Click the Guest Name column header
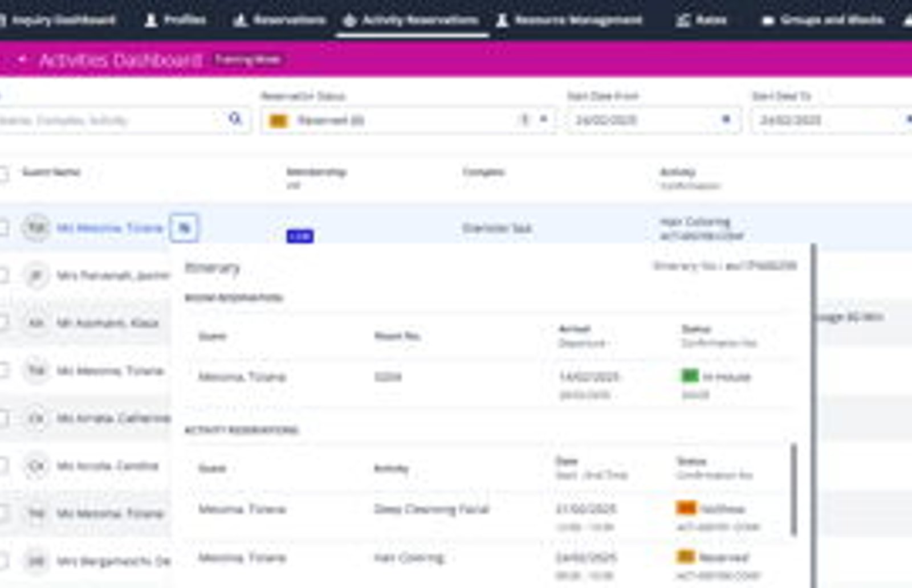The width and height of the screenshot is (912, 588). click(x=51, y=172)
